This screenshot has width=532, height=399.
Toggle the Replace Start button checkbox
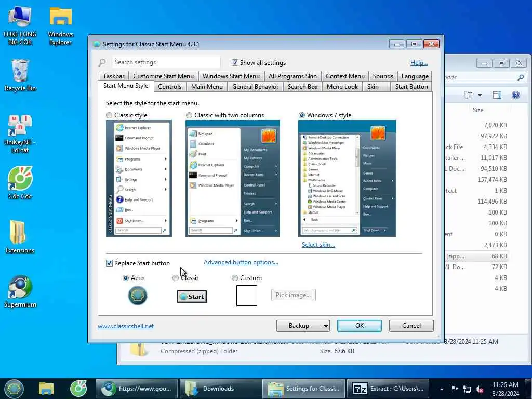pos(109,263)
